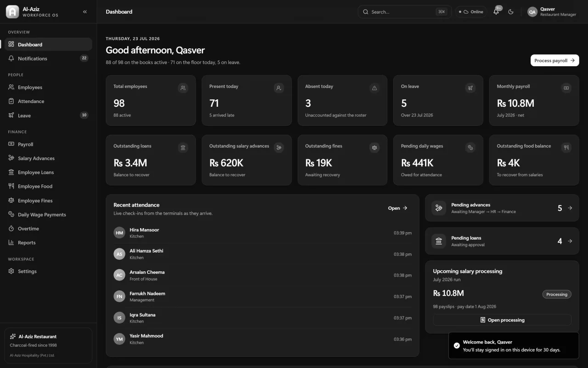Image resolution: width=588 pixels, height=368 pixels.
Task: Click the AS avatar for Ali Hamza Sethi
Action: [119, 254]
